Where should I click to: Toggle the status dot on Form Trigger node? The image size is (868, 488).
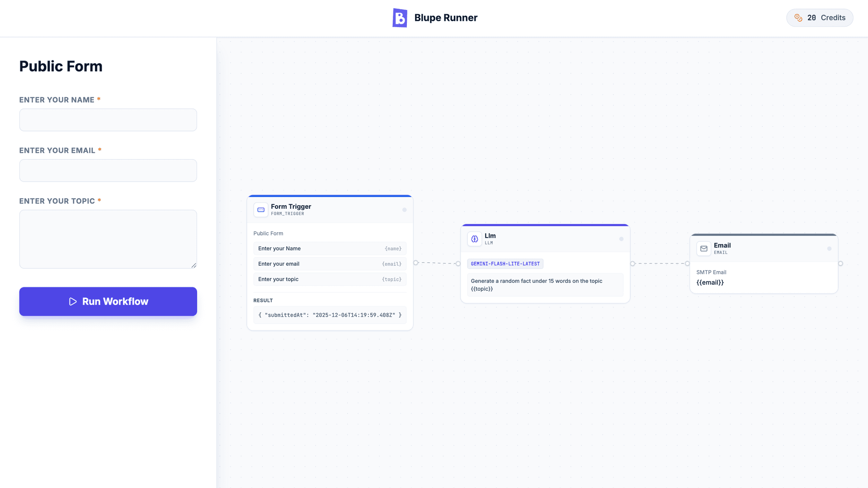pyautogui.click(x=406, y=209)
